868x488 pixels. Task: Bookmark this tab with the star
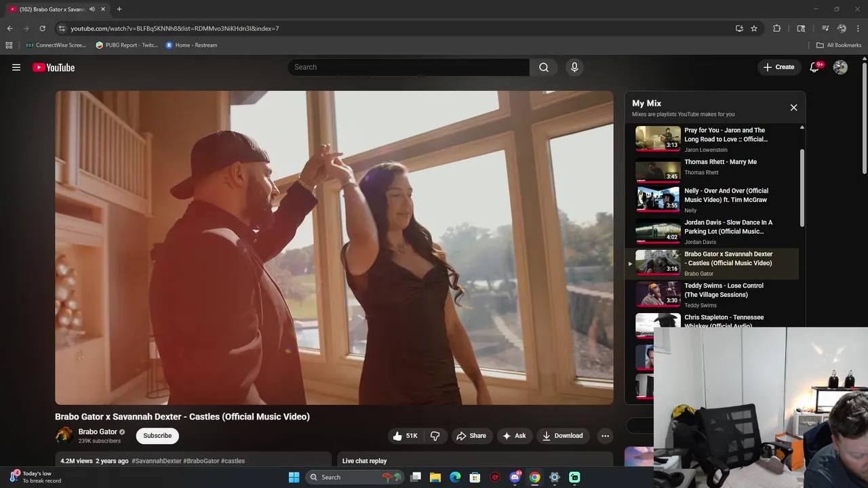coord(754,28)
